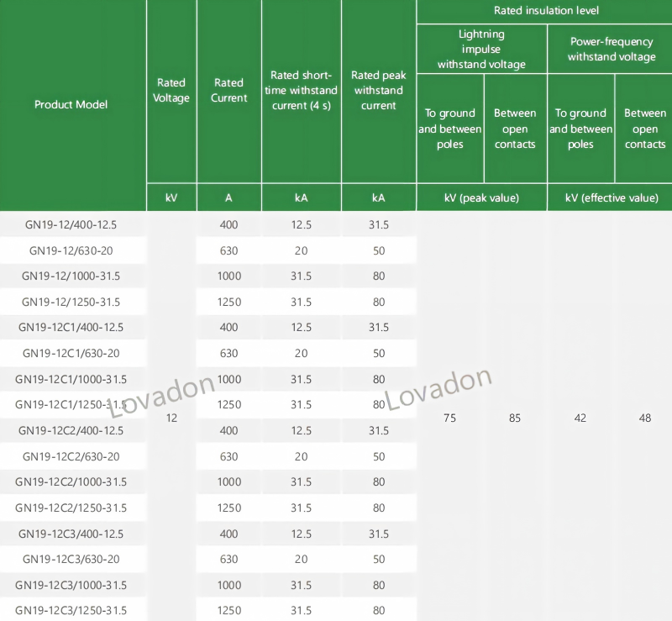
Task: Click peak current "80" in GN19-12C3/1000-31.5 row
Action: (x=379, y=585)
